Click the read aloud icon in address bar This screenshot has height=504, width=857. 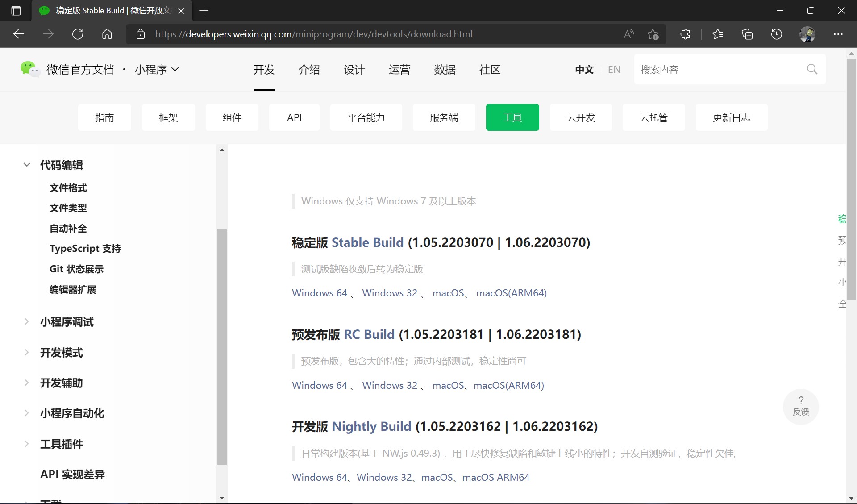(x=628, y=34)
